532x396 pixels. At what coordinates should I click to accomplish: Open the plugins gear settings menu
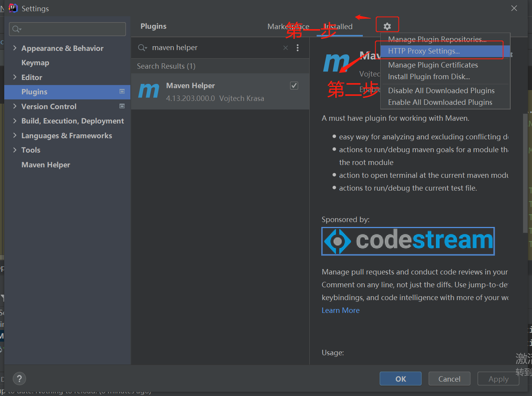point(387,26)
